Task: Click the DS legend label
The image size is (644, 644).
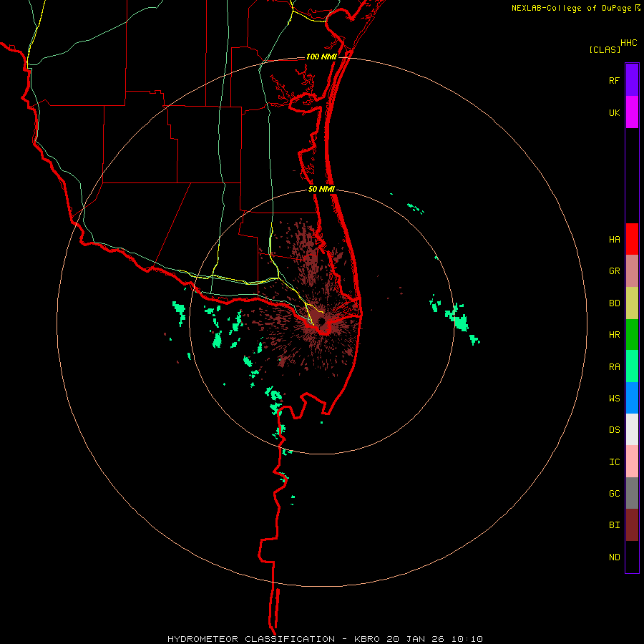Action: click(x=614, y=430)
